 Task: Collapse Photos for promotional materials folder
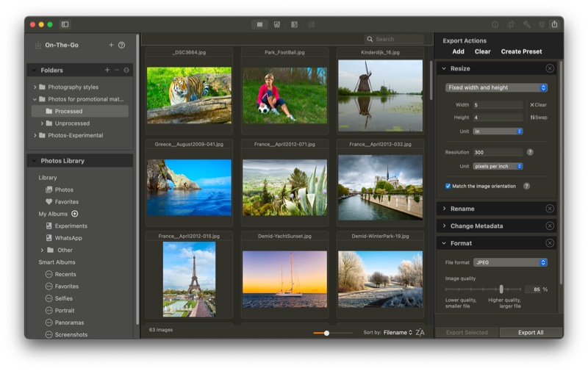click(35, 99)
